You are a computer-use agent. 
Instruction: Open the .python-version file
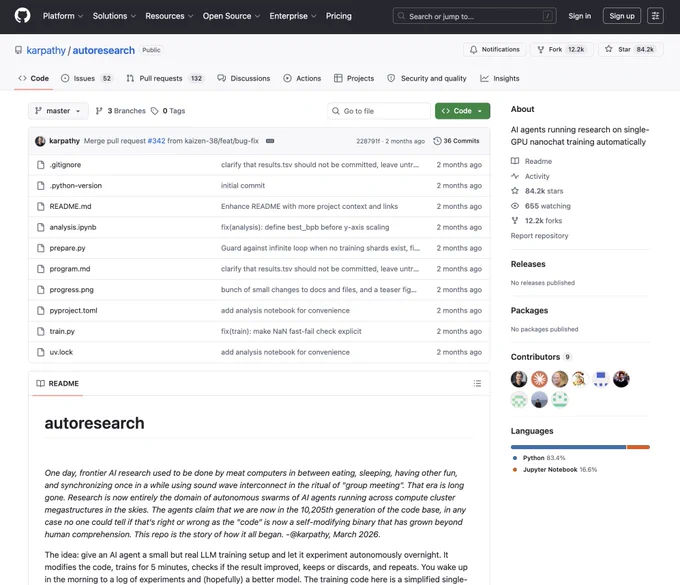75,186
